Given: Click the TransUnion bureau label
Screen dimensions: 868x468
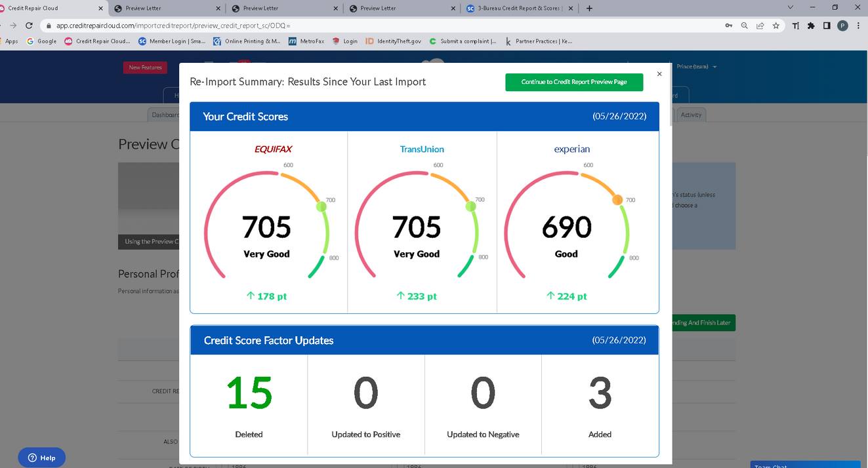Looking at the screenshot, I should (422, 149).
